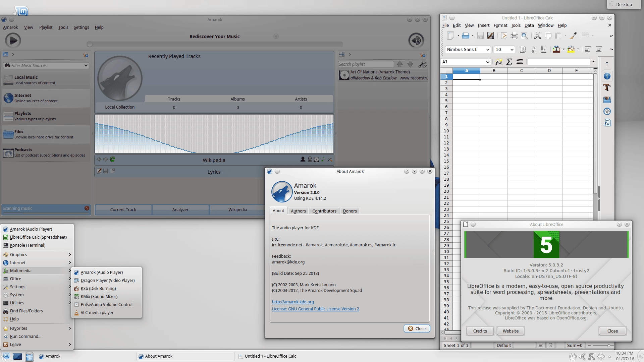Image resolution: width=644 pixels, height=362 pixels.
Task: Open Calc sidebar Styles T icon
Action: tap(607, 88)
